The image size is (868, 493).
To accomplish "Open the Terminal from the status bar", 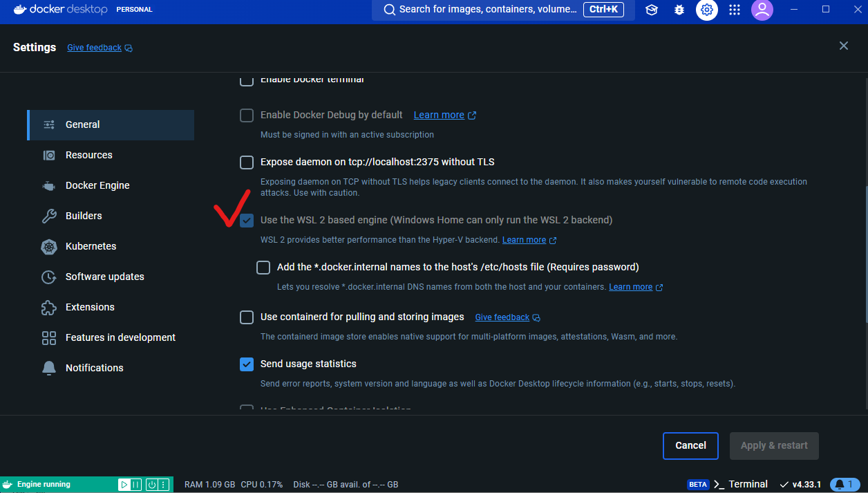I will [x=741, y=484].
